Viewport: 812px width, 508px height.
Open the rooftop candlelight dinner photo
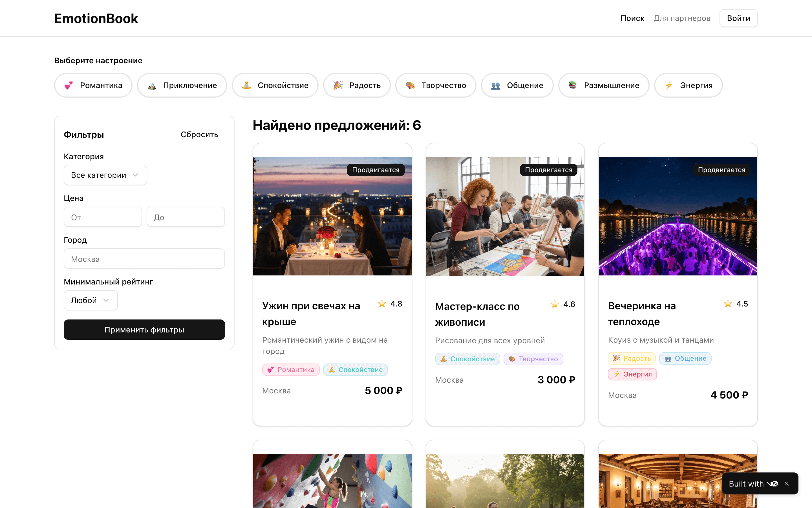point(332,216)
